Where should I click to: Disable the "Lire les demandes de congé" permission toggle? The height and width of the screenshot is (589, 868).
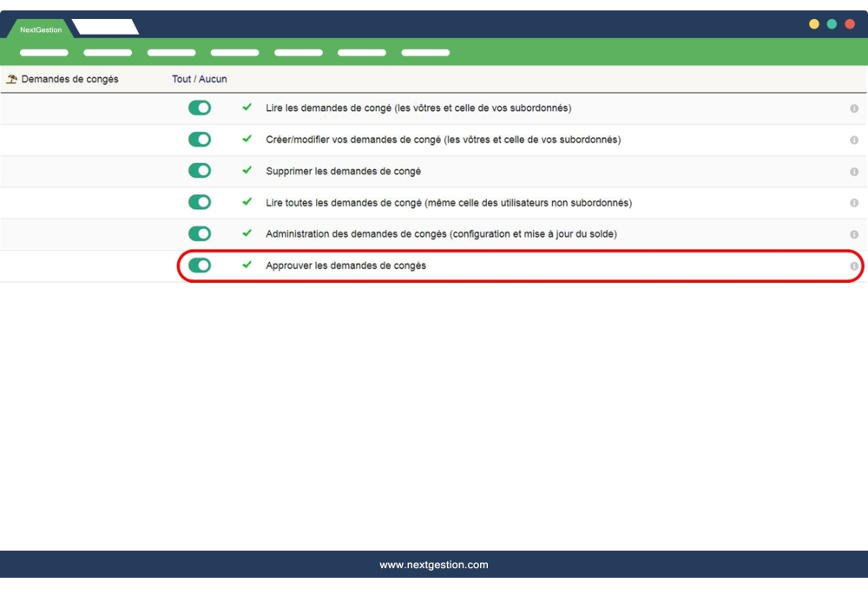coord(199,109)
